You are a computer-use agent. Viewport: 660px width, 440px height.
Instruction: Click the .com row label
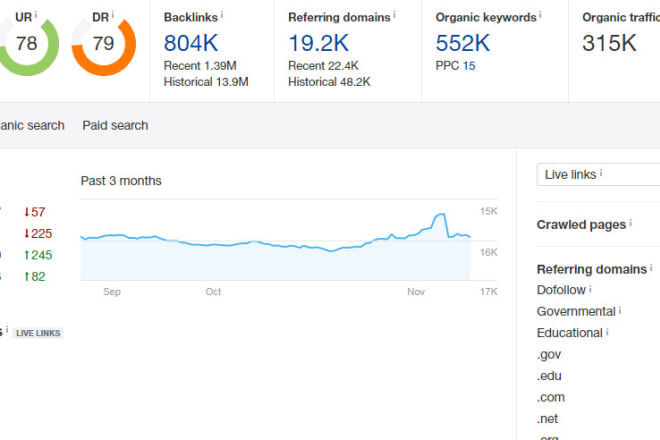[x=551, y=397]
